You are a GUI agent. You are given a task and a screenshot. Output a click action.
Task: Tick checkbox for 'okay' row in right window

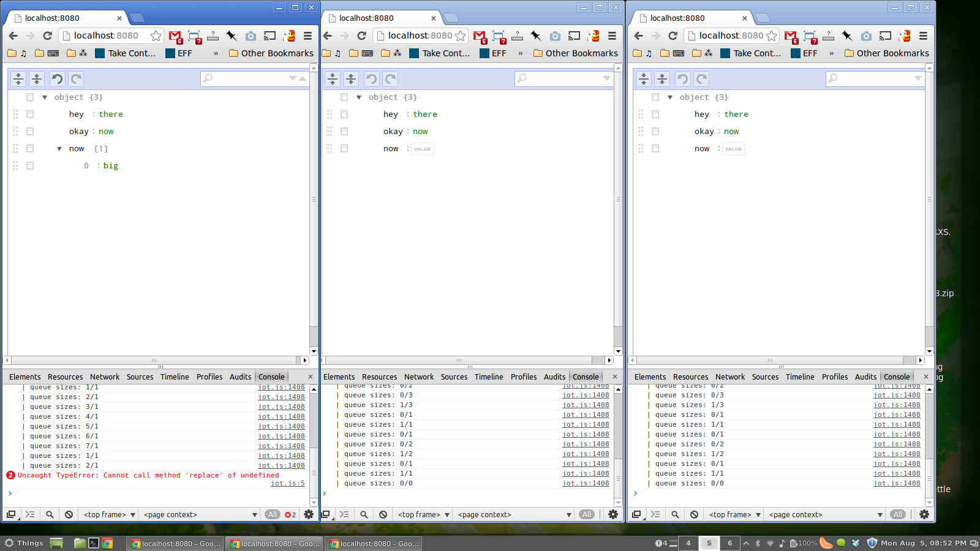coord(655,131)
